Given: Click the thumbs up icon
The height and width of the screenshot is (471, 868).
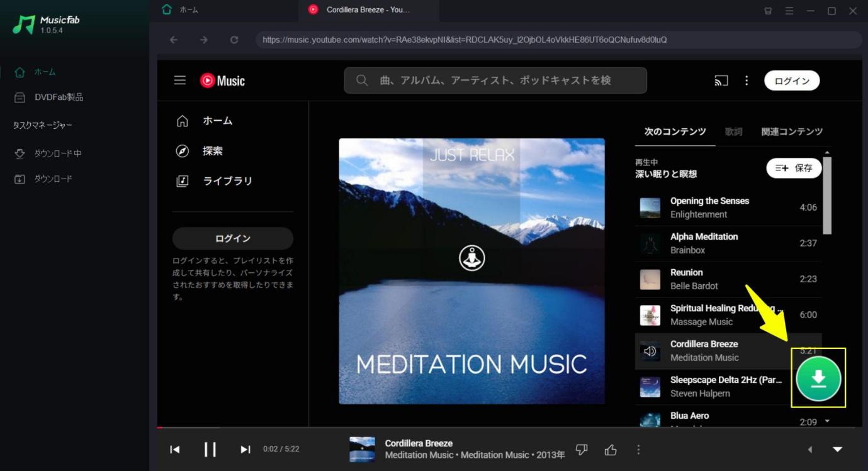Looking at the screenshot, I should click(611, 449).
